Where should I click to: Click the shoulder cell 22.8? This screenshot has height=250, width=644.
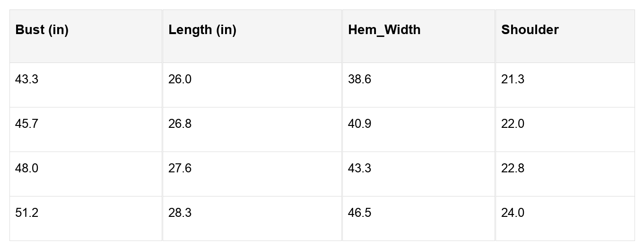tap(566, 174)
